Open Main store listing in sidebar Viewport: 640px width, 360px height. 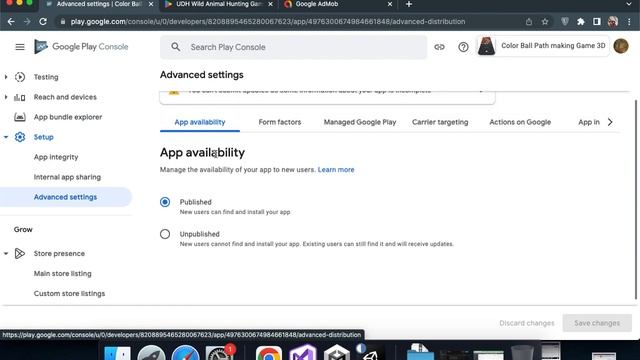pos(62,273)
